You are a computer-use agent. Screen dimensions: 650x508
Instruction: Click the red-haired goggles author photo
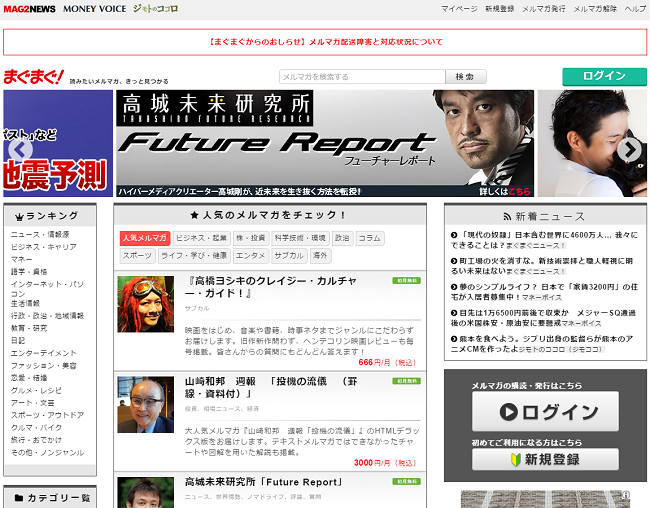pyautogui.click(x=146, y=304)
